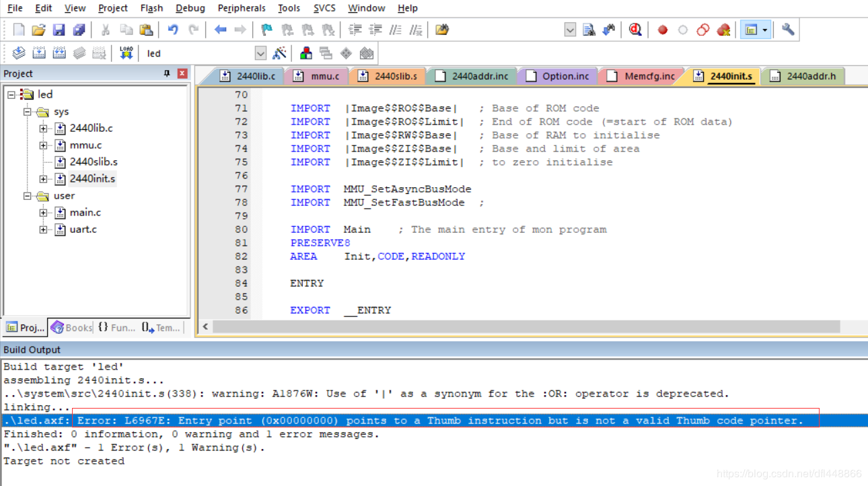The width and height of the screenshot is (868, 486).
Task: Click the Save file floppy icon
Action: 59,30
